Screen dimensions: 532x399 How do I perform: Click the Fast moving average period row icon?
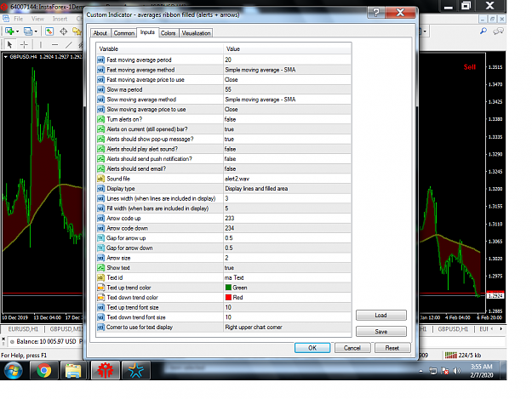(101, 60)
